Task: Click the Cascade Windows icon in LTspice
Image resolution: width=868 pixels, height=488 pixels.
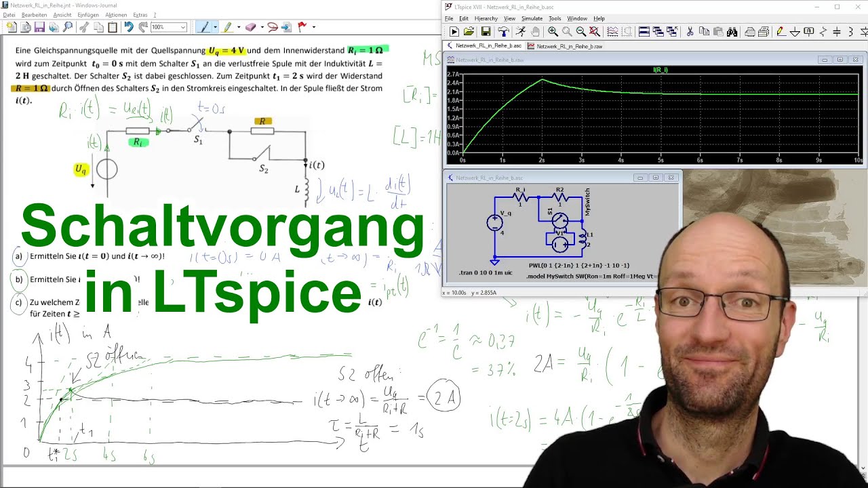Action: (x=658, y=32)
